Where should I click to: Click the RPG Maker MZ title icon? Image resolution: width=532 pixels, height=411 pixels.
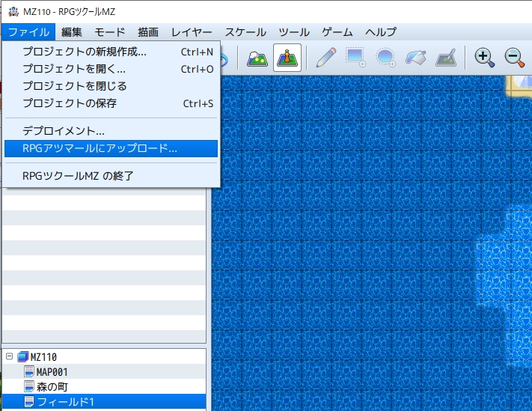[13, 11]
